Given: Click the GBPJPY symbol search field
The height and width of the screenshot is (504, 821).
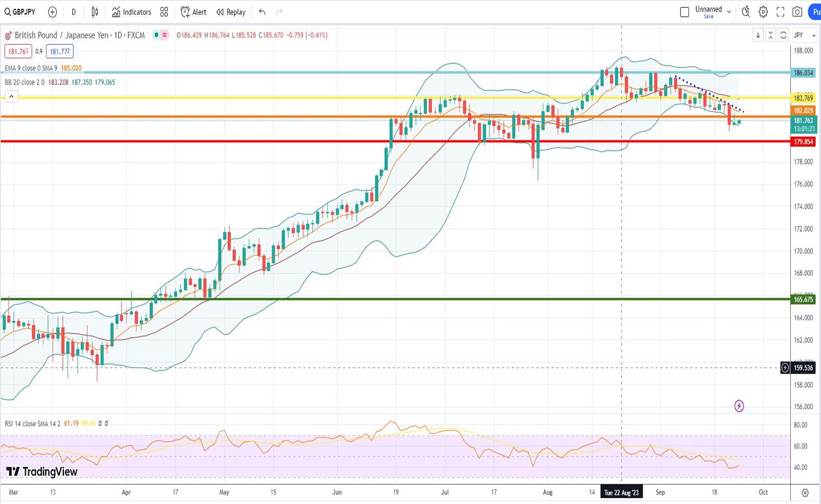Looking at the screenshot, I should 21,12.
